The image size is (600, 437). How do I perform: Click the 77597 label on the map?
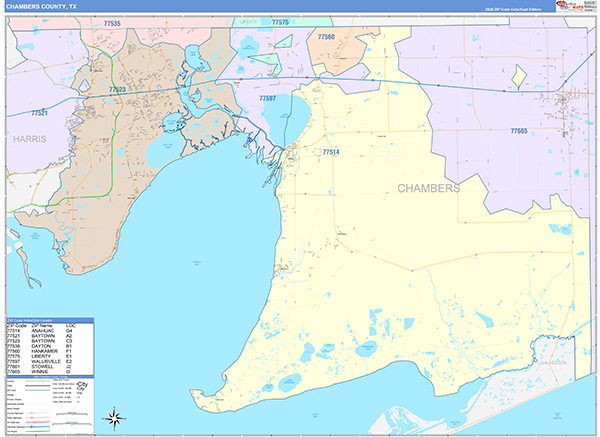coord(267,98)
